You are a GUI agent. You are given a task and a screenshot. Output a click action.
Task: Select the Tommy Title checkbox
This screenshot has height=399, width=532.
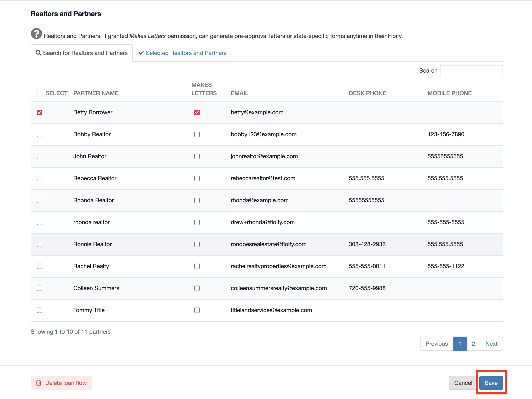click(x=39, y=310)
